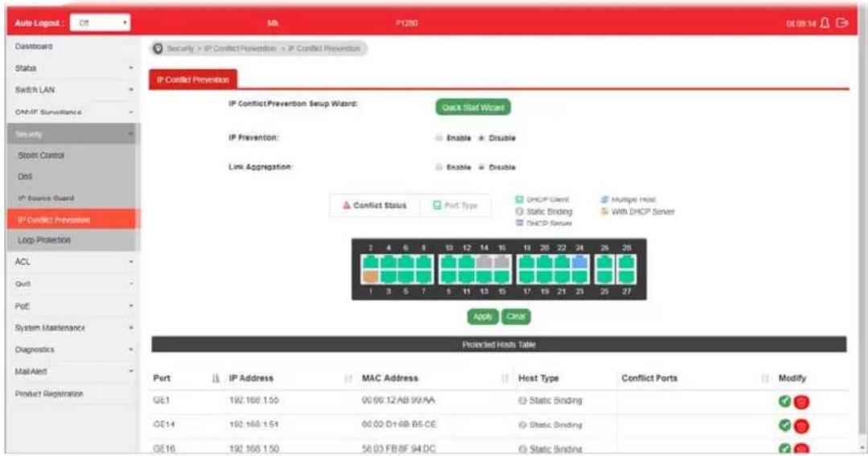Edit the GE14 row with green icon
Screen dimensions: 868x456
click(784, 425)
